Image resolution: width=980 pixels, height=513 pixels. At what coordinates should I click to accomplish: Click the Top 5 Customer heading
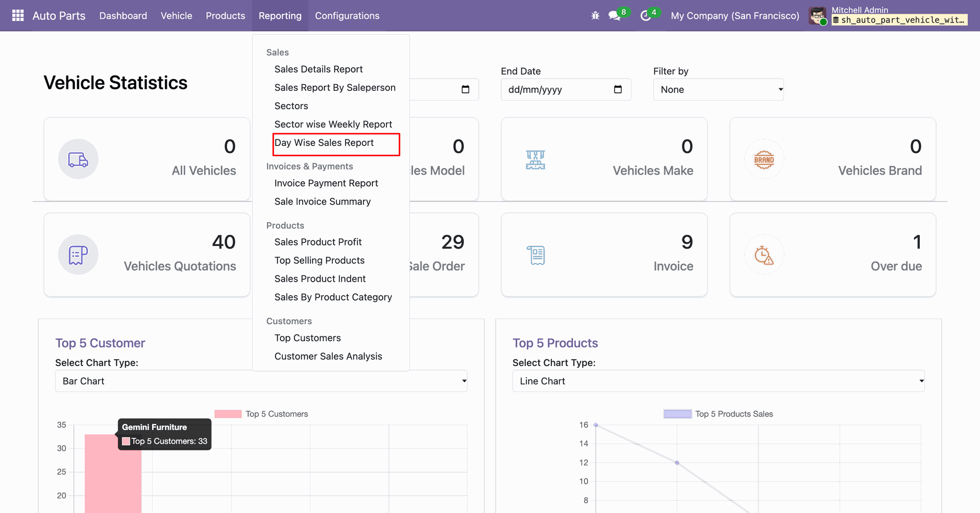(100, 343)
